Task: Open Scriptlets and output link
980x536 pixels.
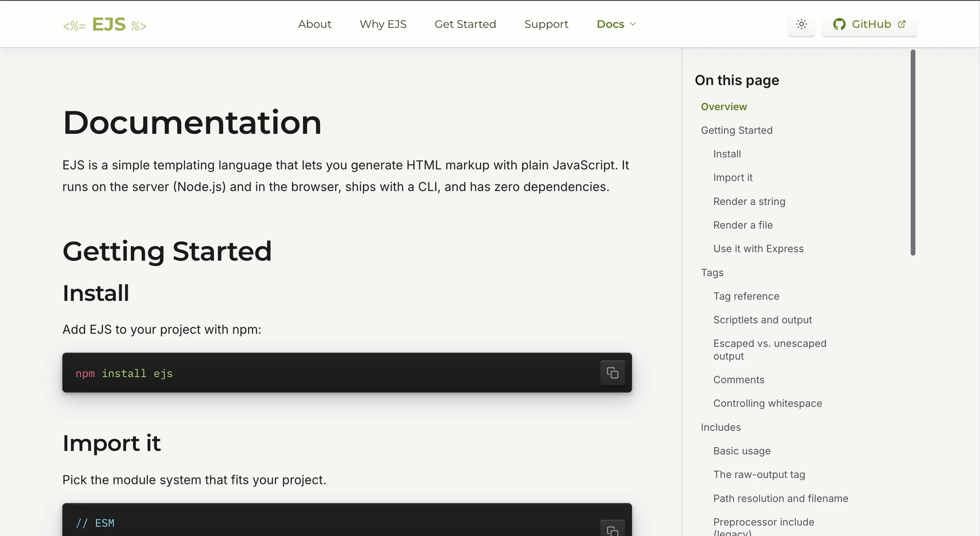Action: click(762, 320)
